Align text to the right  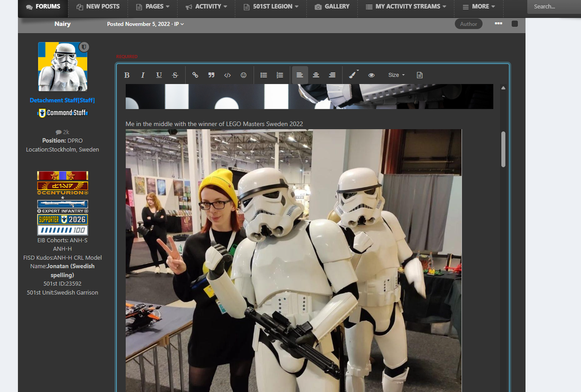pyautogui.click(x=332, y=75)
